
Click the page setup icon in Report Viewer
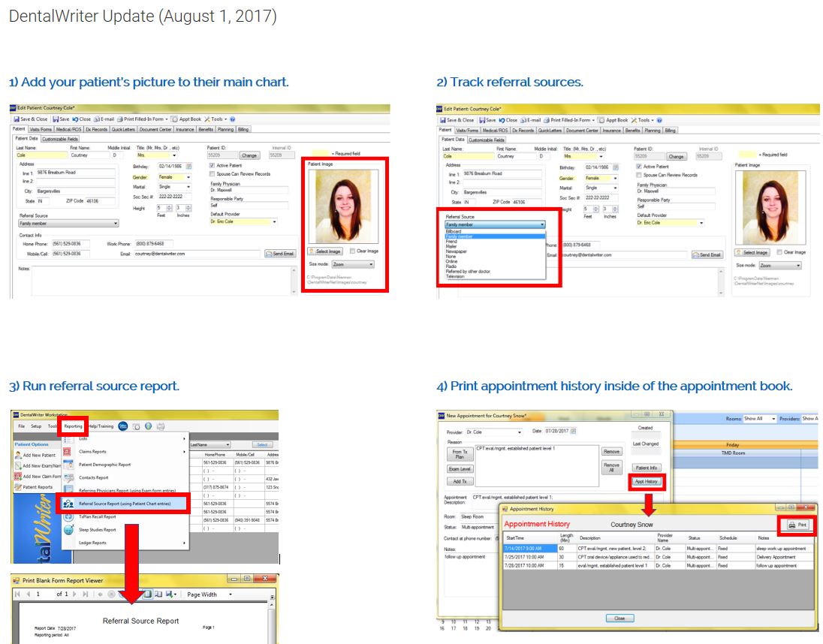pos(158,594)
